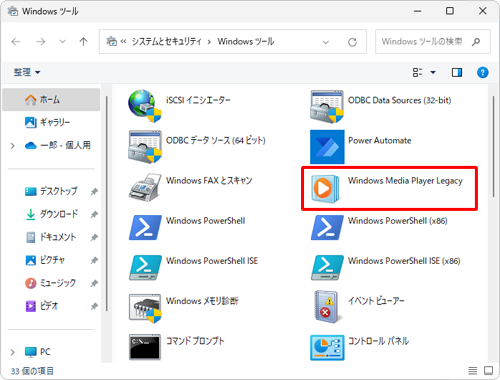Image resolution: width=500 pixels, height=380 pixels.
Task: Go up one folder level
Action: coord(83,42)
